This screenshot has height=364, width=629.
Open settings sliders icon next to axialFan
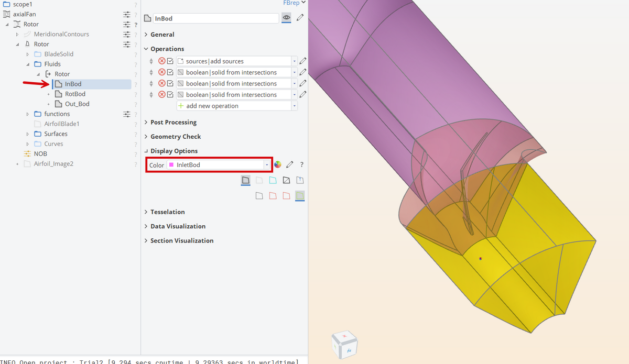pyautogui.click(x=127, y=14)
